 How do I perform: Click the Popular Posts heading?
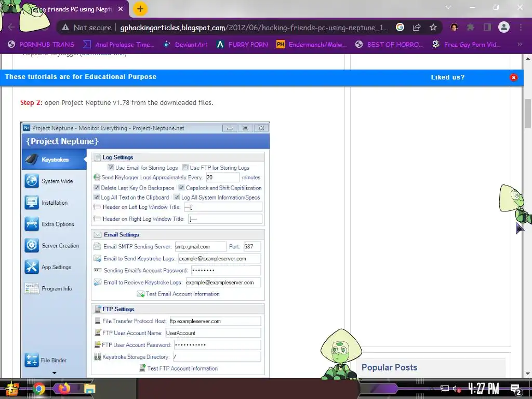click(x=390, y=367)
